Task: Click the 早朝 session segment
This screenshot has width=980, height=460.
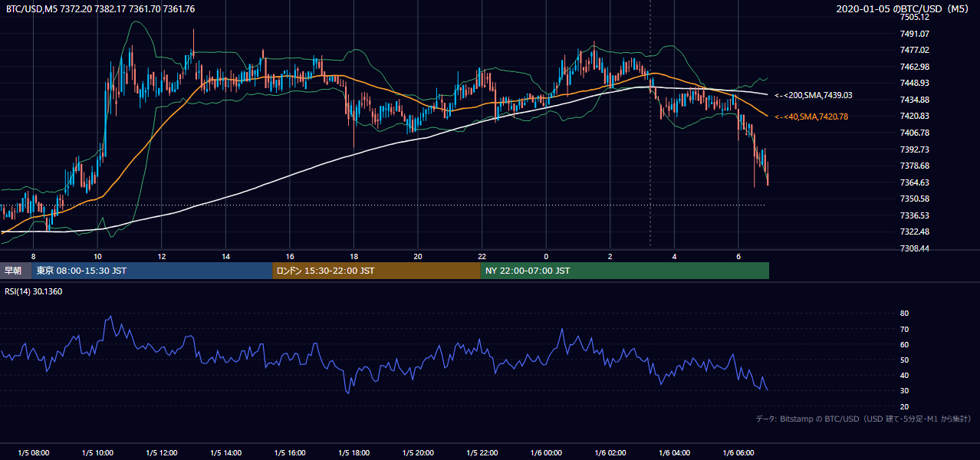Action: [x=16, y=271]
